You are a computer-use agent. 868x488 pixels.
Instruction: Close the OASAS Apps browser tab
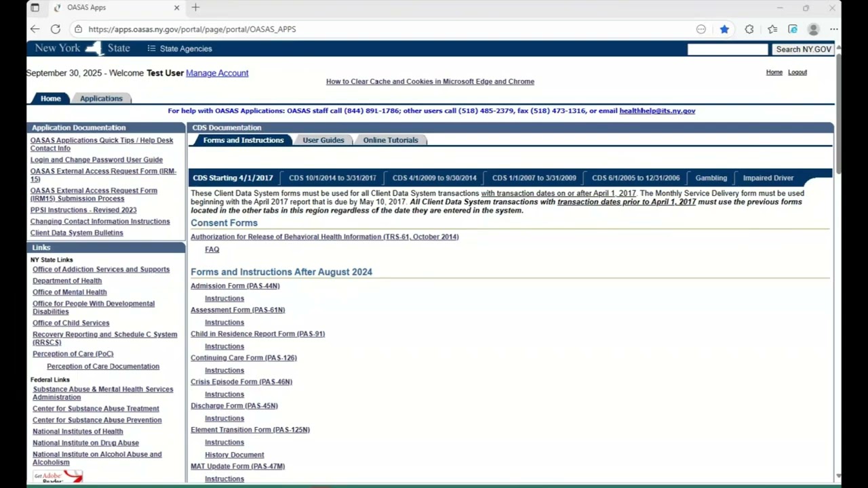[x=177, y=7]
